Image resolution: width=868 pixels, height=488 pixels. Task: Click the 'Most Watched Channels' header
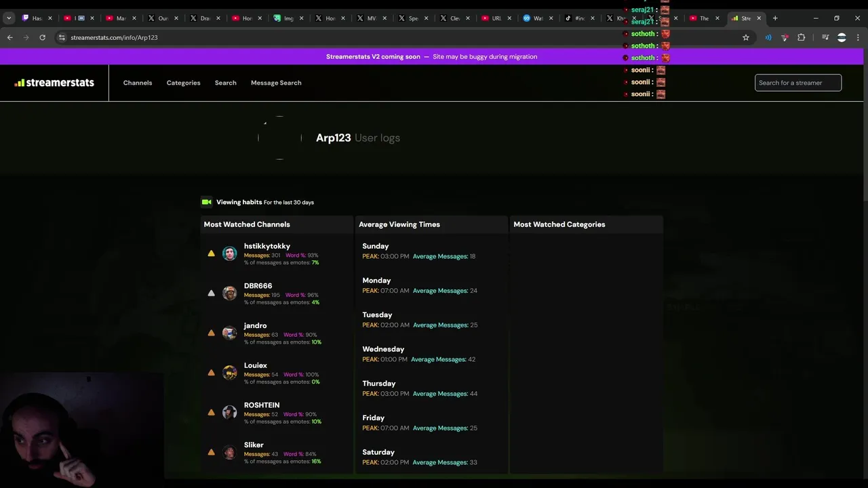[x=247, y=224]
